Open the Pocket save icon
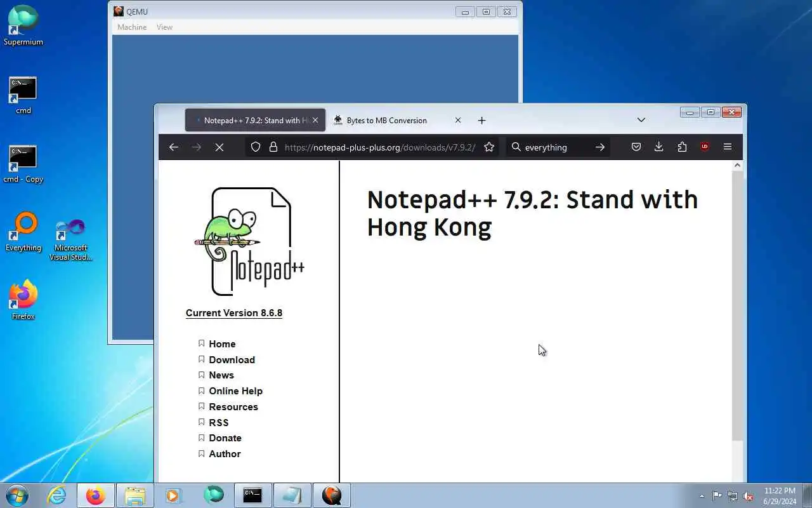The image size is (812, 508). pos(636,147)
